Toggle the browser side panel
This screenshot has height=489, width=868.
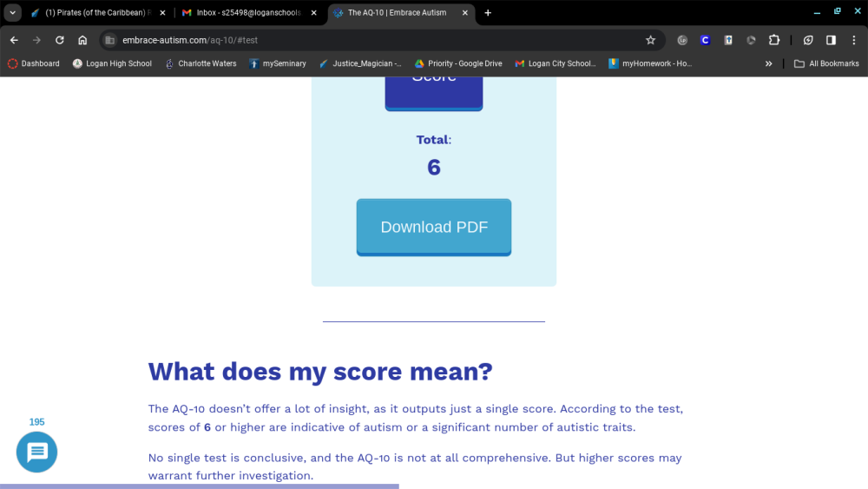pyautogui.click(x=831, y=40)
